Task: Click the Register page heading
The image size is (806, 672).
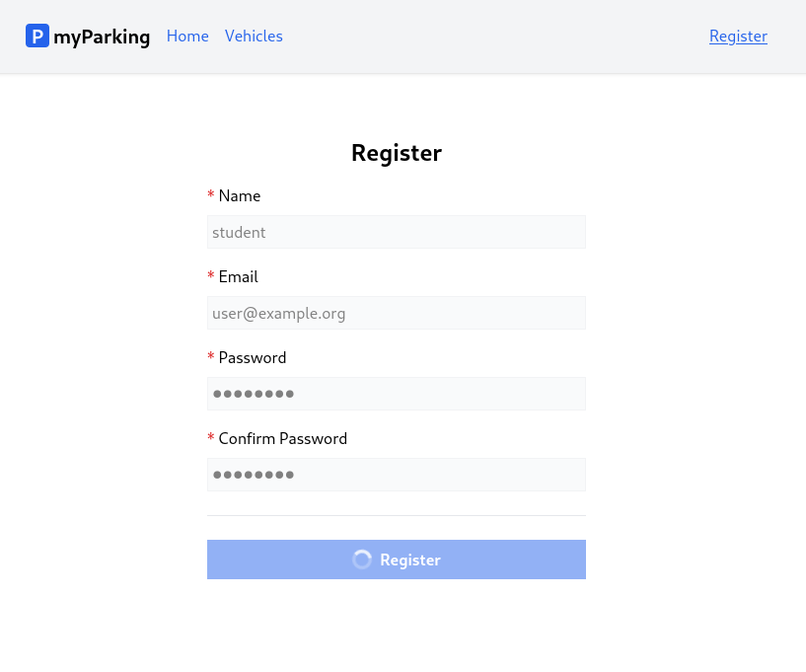Action: (397, 153)
